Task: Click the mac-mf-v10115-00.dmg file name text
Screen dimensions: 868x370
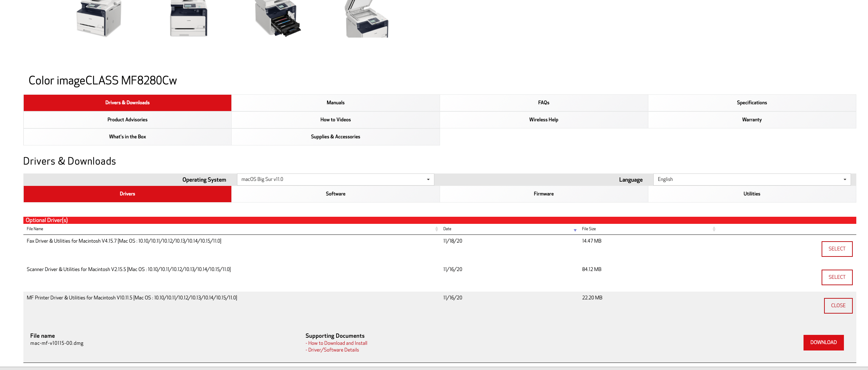Action: pyautogui.click(x=57, y=343)
